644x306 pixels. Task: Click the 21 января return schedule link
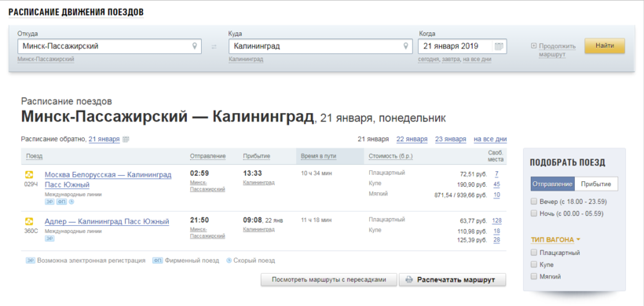coord(104,139)
